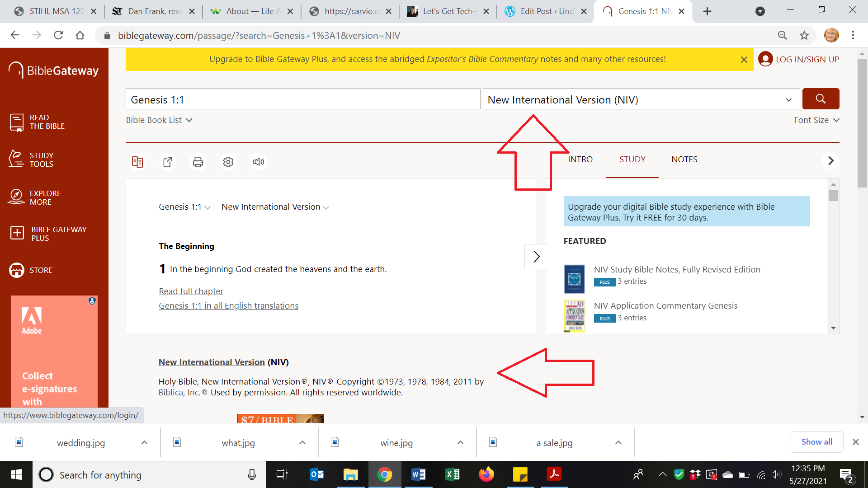Screen dimensions: 868x488
Task: Switch to the NOTES tab
Action: point(684,160)
